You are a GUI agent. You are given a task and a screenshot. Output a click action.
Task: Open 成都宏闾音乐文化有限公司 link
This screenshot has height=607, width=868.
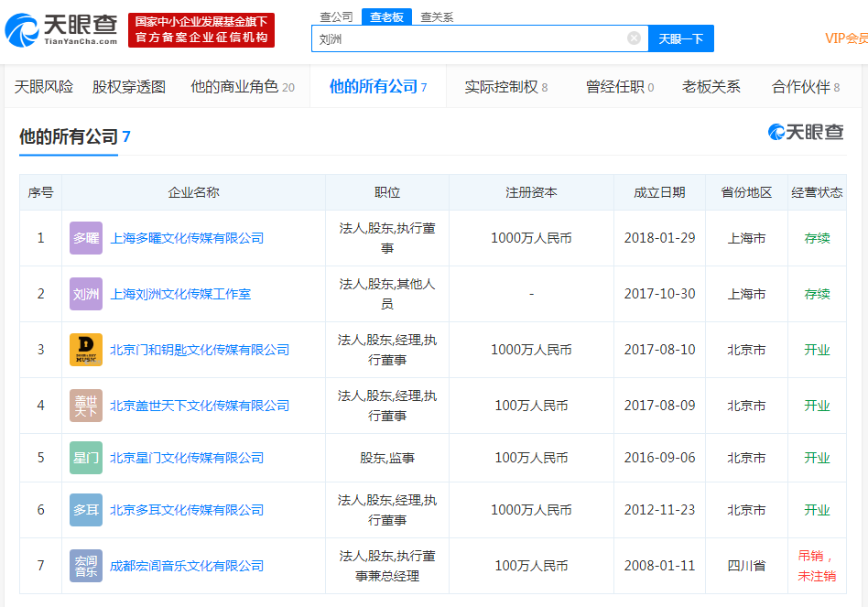pyautogui.click(x=187, y=566)
